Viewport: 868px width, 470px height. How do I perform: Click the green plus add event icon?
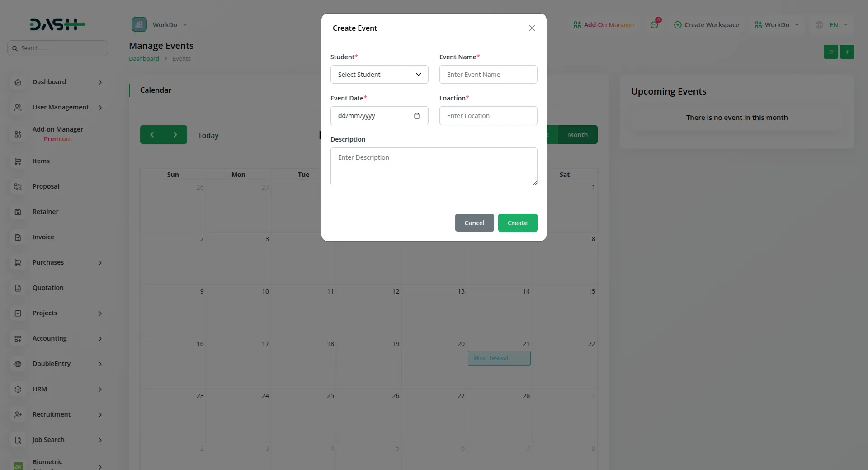point(847,52)
